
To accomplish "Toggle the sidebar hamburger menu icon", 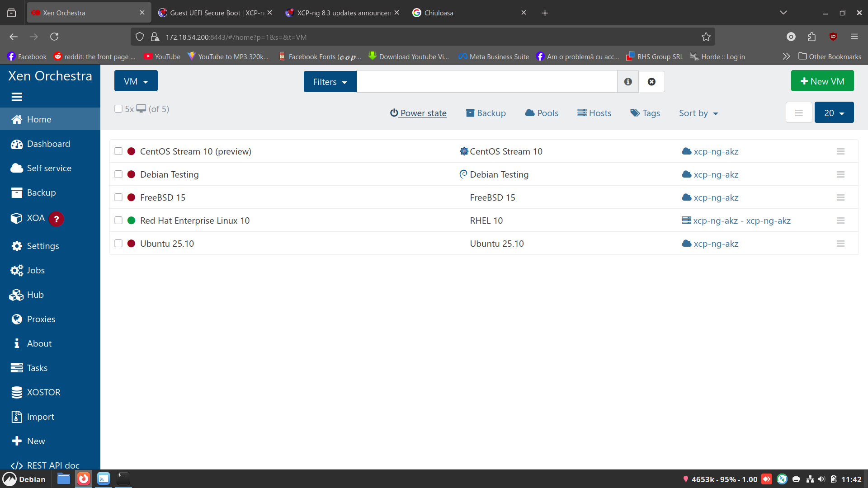I will (17, 97).
